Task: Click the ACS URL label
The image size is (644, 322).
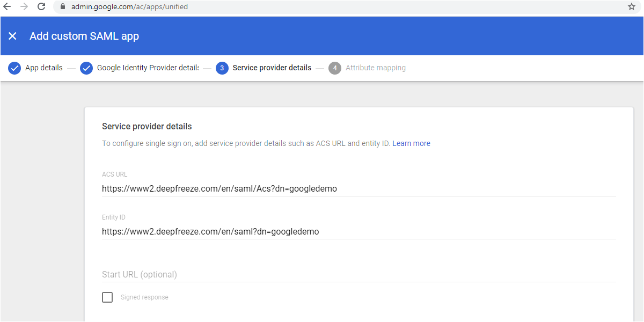Action: click(x=115, y=174)
